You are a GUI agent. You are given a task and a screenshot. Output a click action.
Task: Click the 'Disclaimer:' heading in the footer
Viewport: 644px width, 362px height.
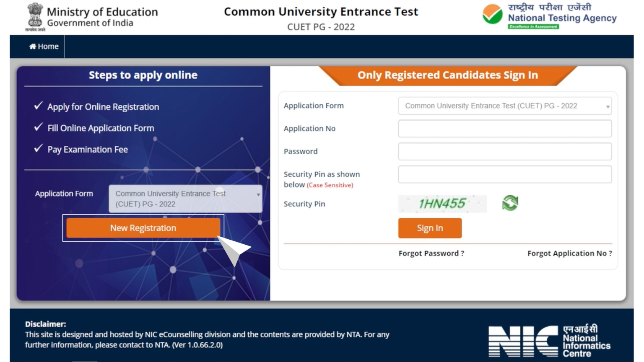[x=45, y=324]
